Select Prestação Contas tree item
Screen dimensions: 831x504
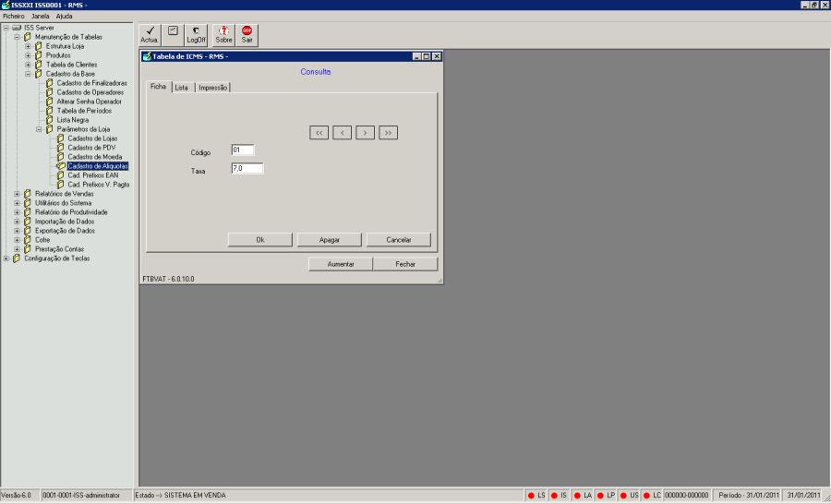pos(59,249)
